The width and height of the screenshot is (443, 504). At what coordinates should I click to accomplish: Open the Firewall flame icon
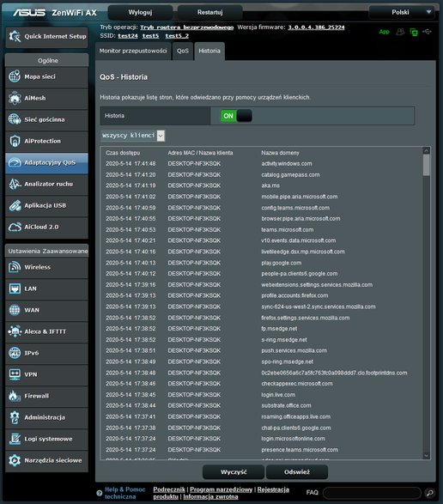(x=15, y=396)
